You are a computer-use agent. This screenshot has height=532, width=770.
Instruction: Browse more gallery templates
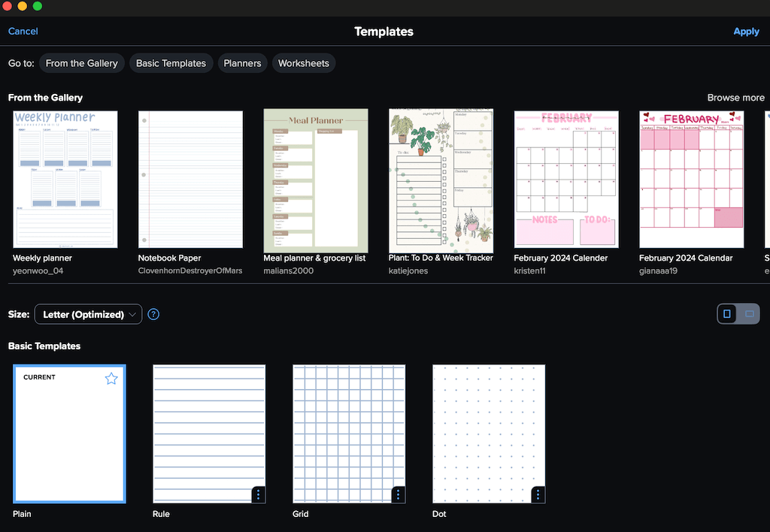[x=735, y=97]
